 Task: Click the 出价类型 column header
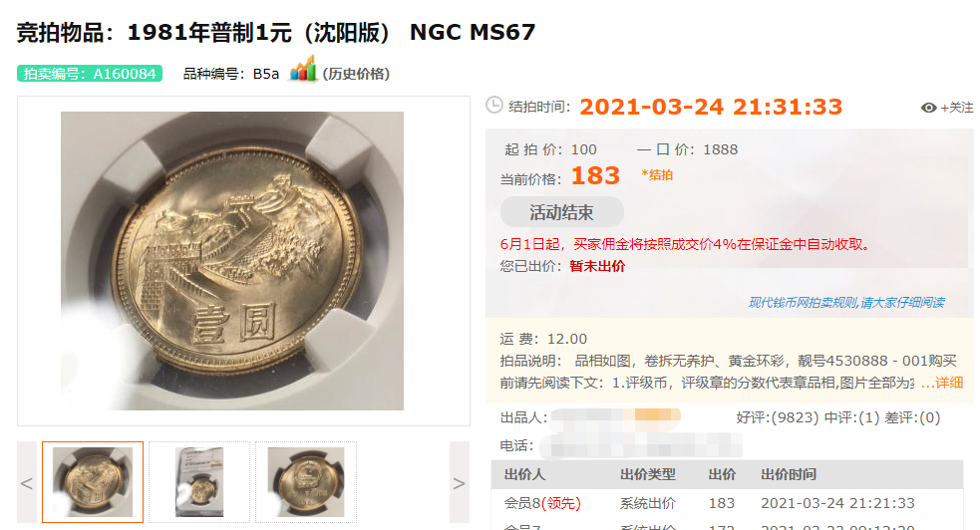pos(647,475)
